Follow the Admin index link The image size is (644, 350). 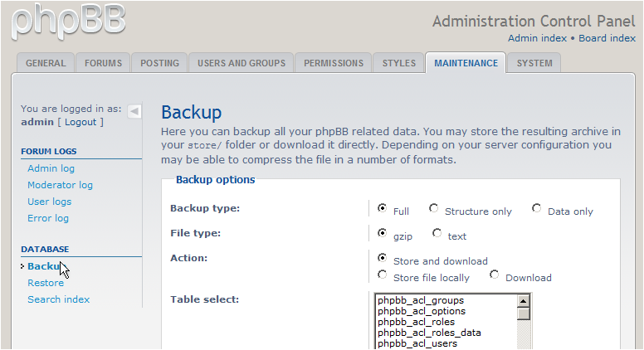click(x=537, y=38)
